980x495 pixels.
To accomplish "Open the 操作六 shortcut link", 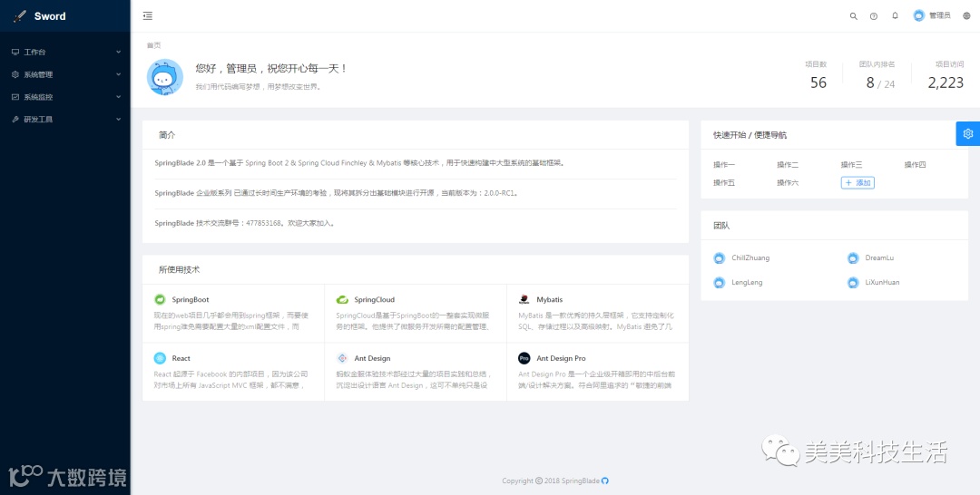I will 789,183.
